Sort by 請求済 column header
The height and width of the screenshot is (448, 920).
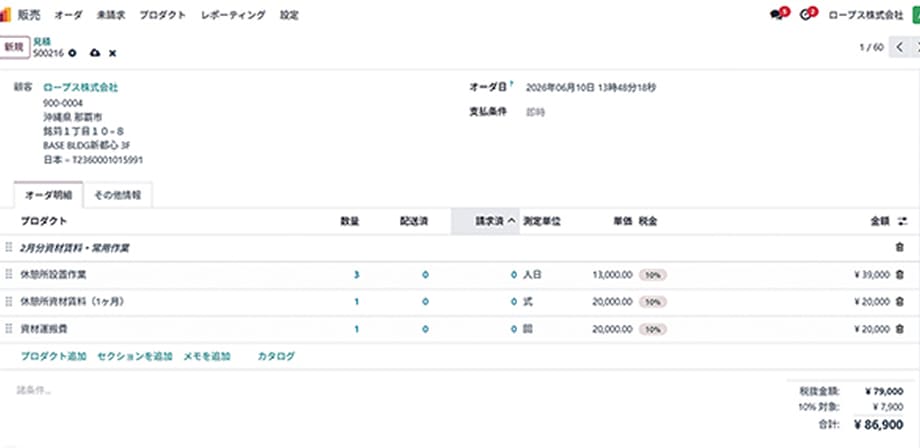(485, 221)
